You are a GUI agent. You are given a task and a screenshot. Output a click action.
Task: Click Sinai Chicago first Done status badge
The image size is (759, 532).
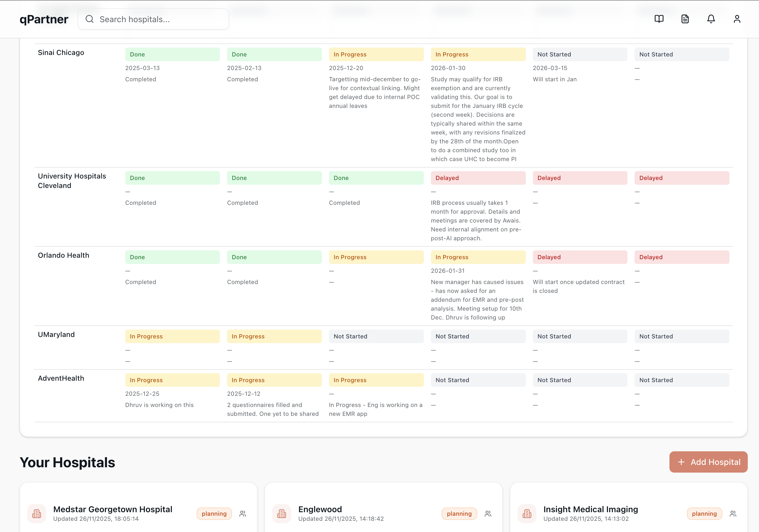(172, 54)
